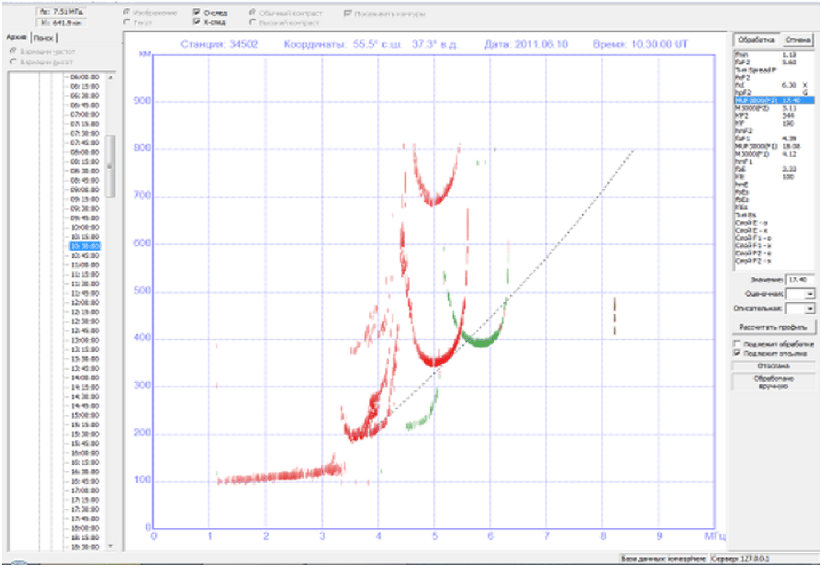The height and width of the screenshot is (567, 821).
Task: Enable the Подлежит обработке checkbox
Action: click(737, 344)
